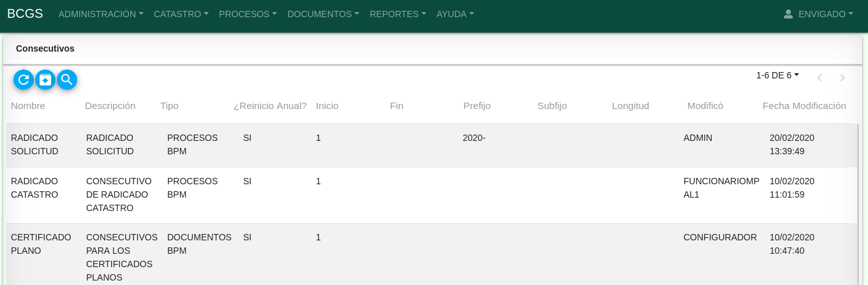This screenshot has height=285, width=868.
Task: Go to previous page arrow
Action: tap(819, 78)
